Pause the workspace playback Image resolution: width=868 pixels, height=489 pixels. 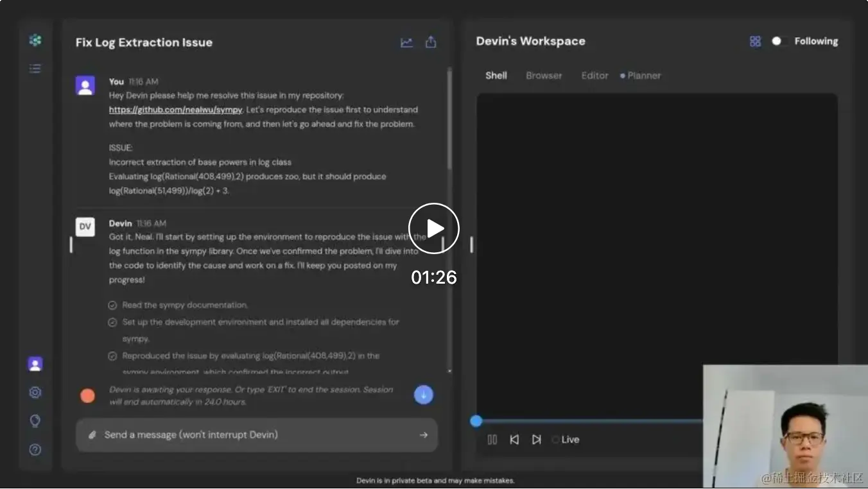tap(492, 440)
